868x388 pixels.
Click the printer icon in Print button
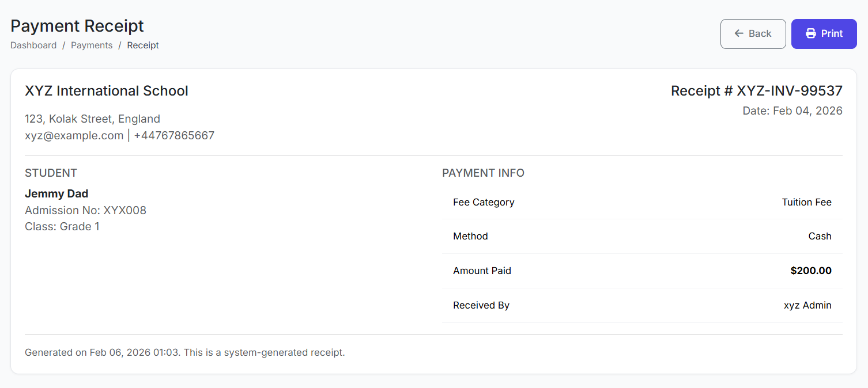click(810, 33)
